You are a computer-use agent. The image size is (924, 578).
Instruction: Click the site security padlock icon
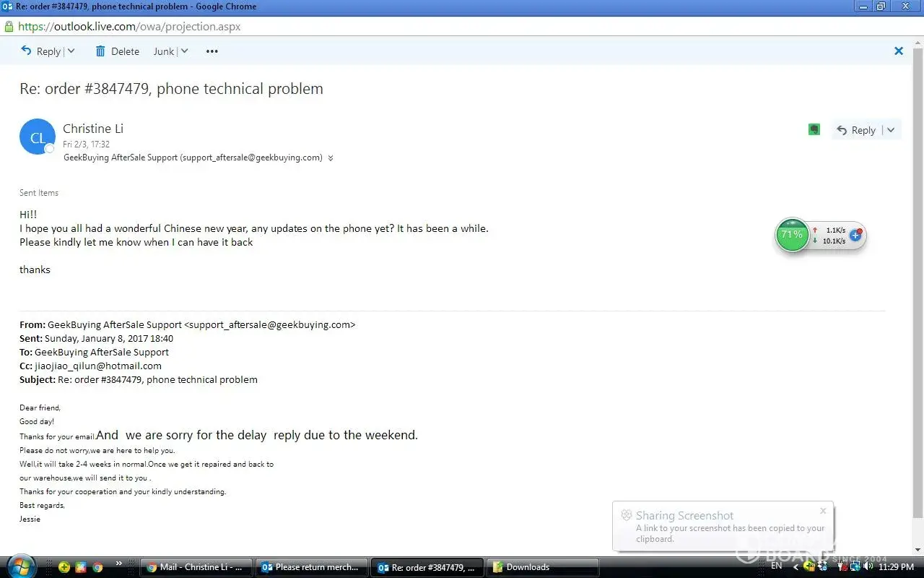9,26
